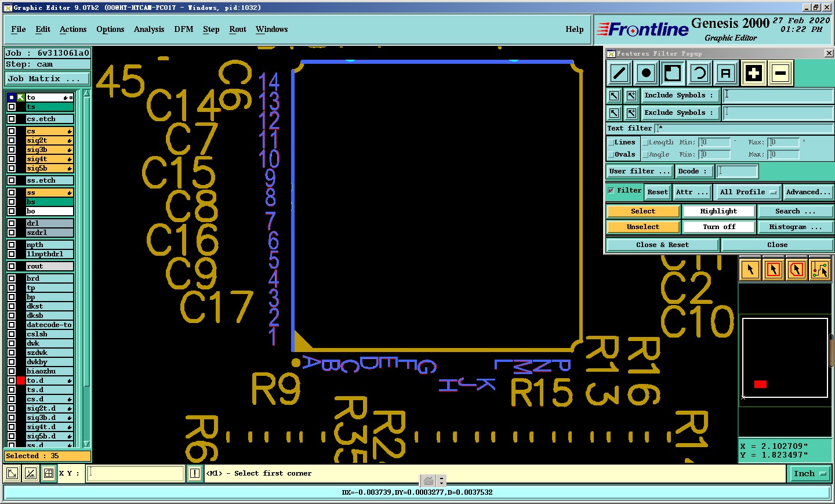The width and height of the screenshot is (835, 504).
Task: Open the Edit menu
Action: [43, 30]
